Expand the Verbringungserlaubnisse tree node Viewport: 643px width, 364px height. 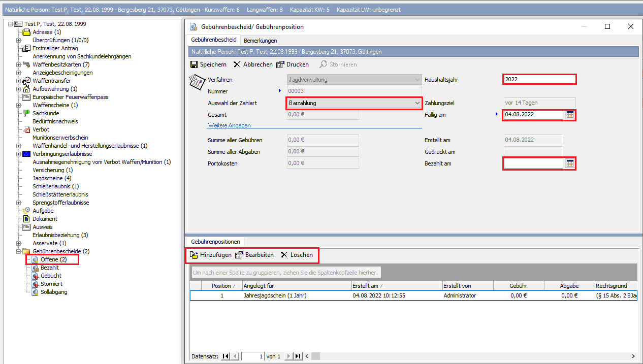pyautogui.click(x=19, y=154)
